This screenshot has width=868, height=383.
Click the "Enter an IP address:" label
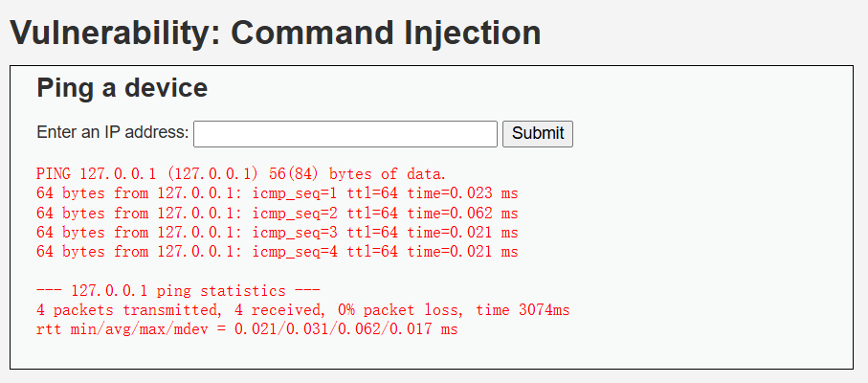click(113, 133)
